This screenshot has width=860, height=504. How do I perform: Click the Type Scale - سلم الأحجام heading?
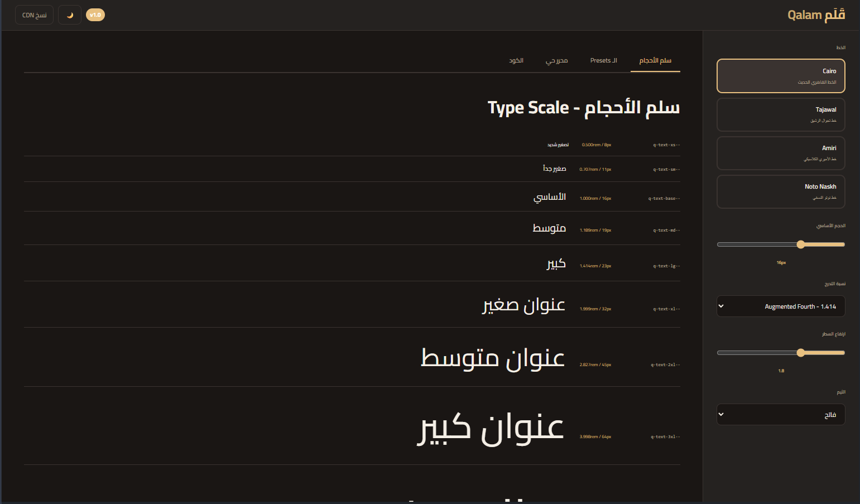(584, 108)
